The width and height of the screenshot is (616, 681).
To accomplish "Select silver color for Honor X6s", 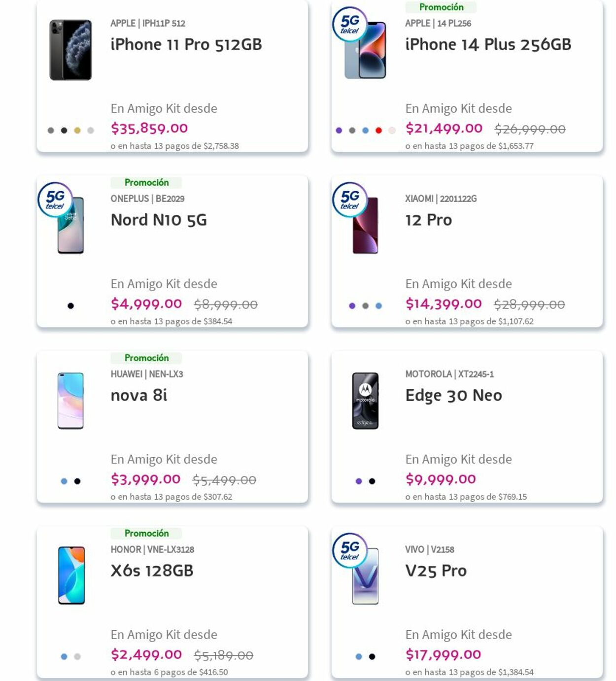I will click(77, 657).
